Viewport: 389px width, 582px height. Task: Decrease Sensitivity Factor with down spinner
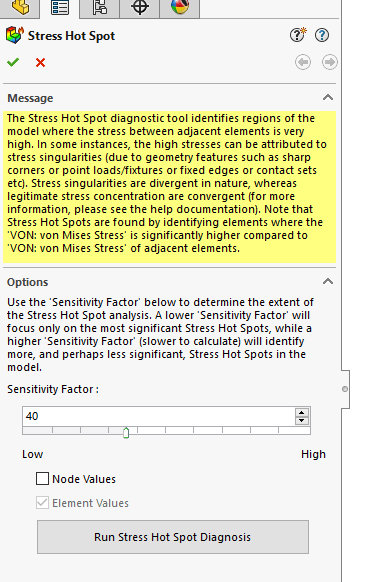point(301,421)
